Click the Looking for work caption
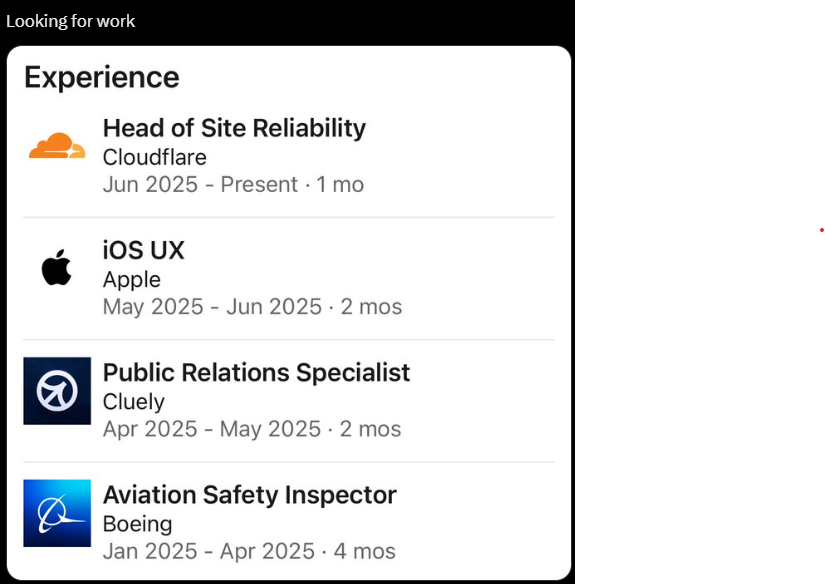825x584 pixels. tap(70, 21)
